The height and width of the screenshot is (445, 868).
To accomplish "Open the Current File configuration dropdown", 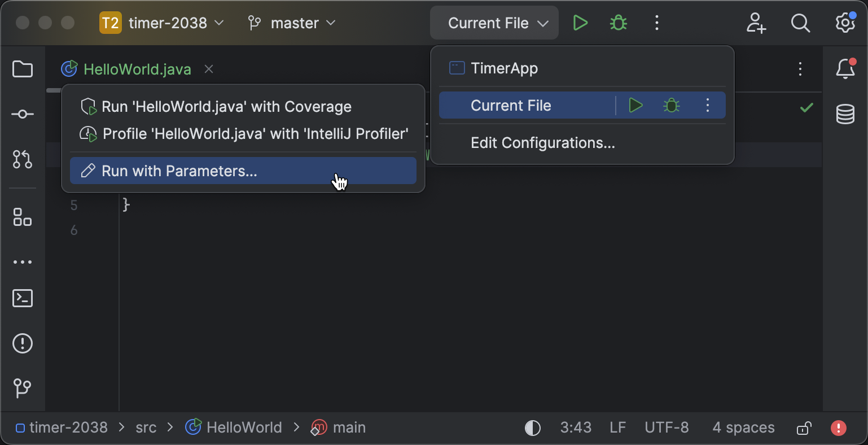I will tap(493, 23).
